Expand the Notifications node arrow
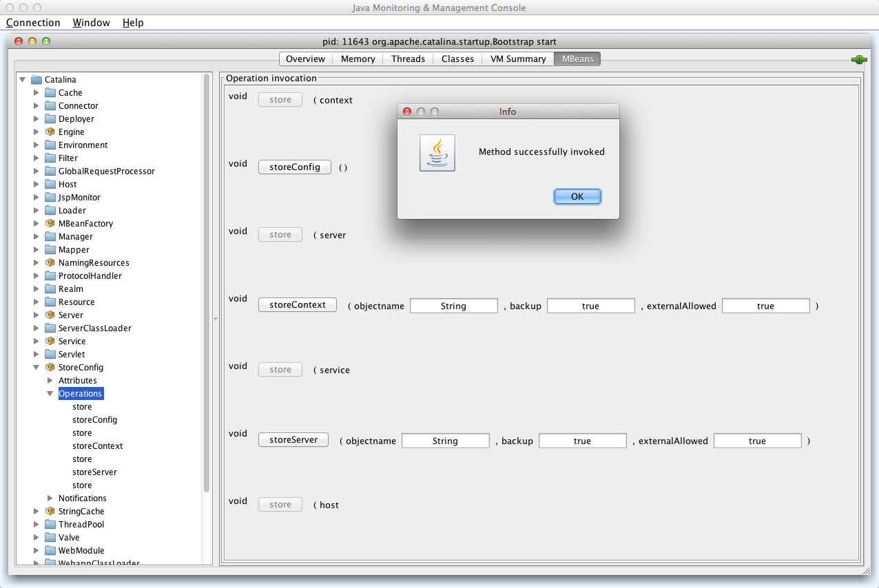The height and width of the screenshot is (588, 879). [x=50, y=498]
